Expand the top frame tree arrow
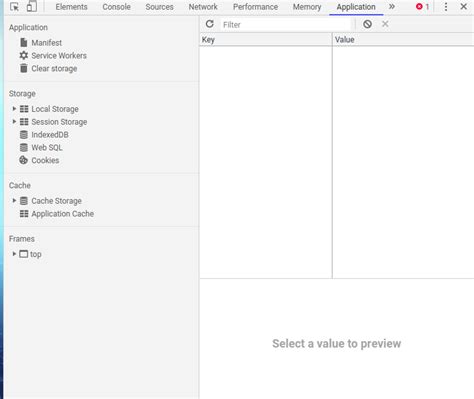Screen dimensions: 474x399 (x=14, y=254)
